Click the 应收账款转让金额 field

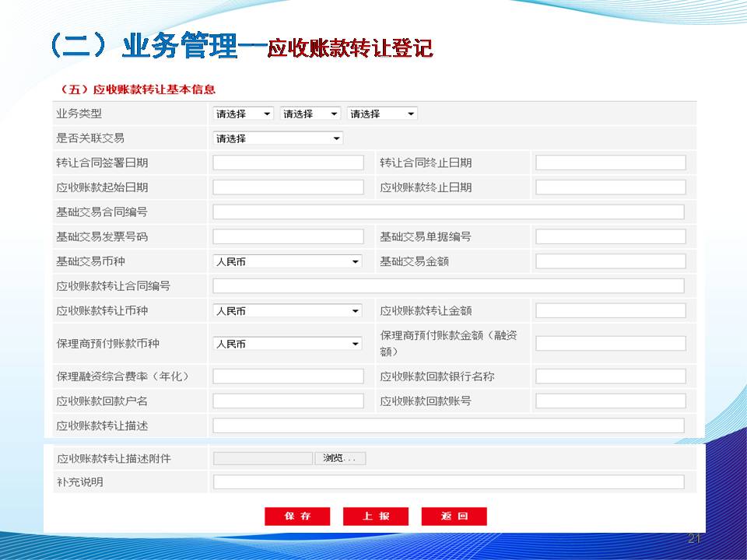pos(611,311)
